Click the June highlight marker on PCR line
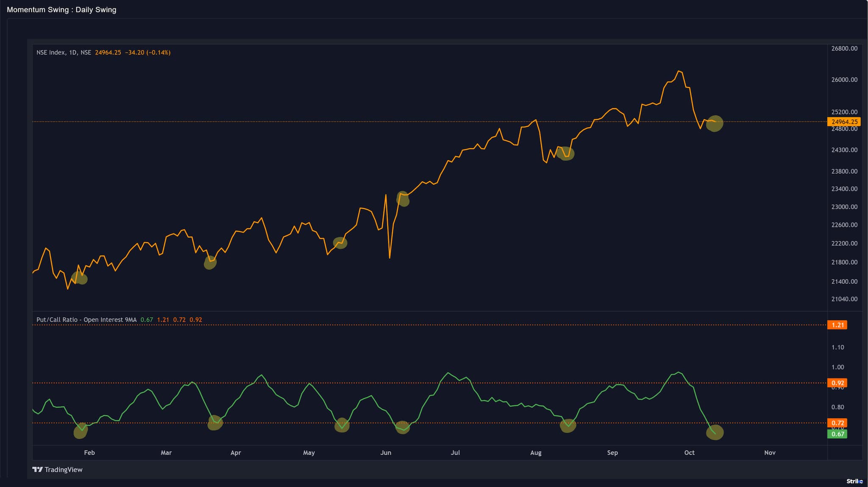Image resolution: width=868 pixels, height=487 pixels. 402,427
